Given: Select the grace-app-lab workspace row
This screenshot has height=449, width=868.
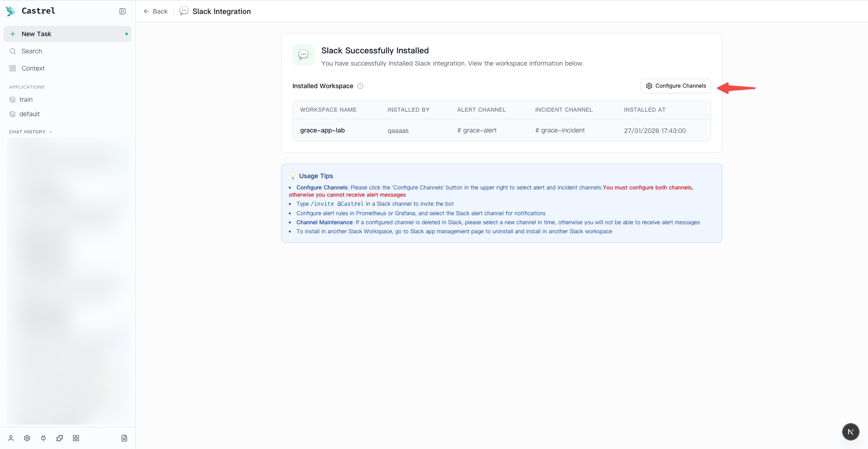Looking at the screenshot, I should 322,130.
